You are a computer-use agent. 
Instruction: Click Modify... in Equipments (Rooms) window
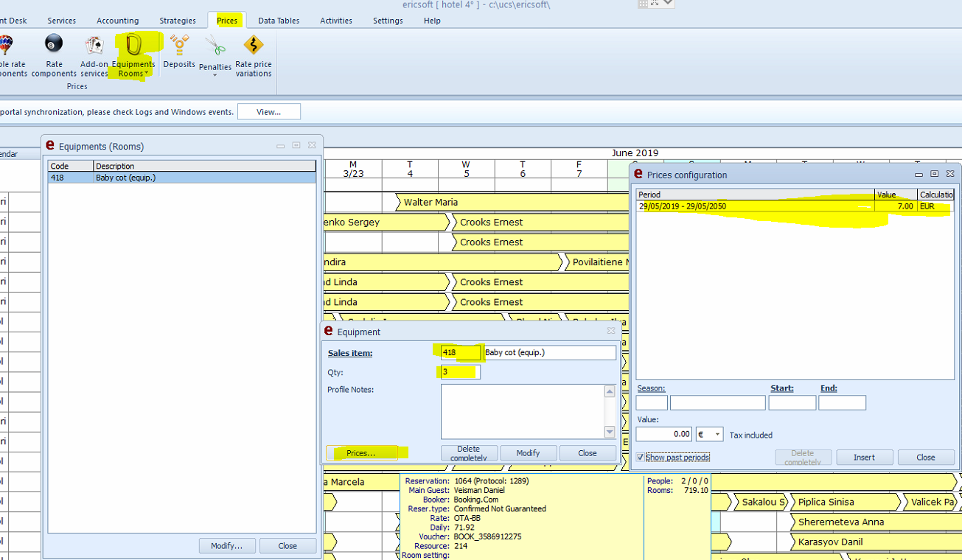pyautogui.click(x=227, y=546)
